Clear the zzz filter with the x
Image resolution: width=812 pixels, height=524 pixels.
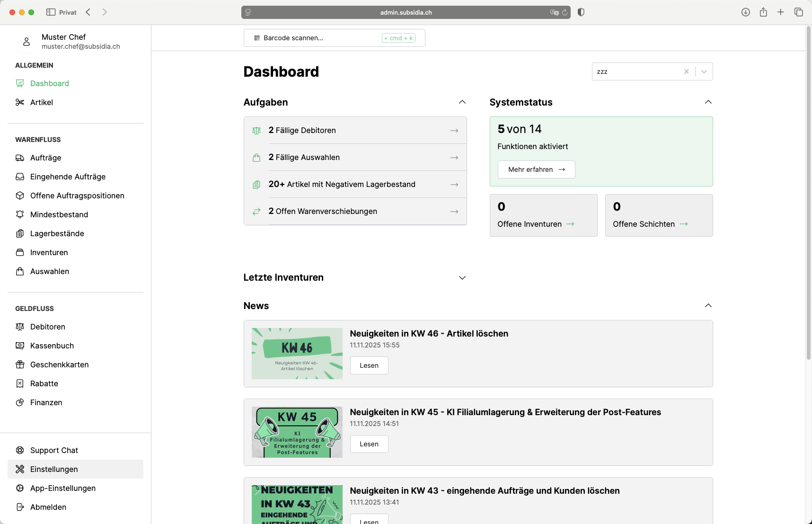[687, 71]
